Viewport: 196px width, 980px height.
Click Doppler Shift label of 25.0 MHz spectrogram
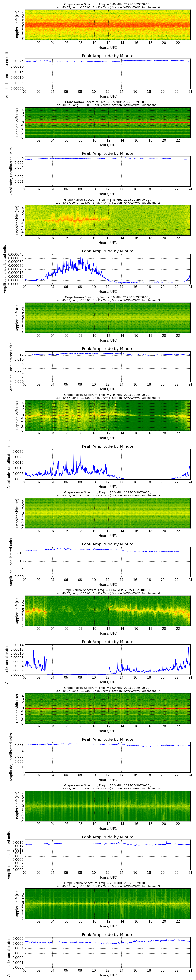point(17,904)
